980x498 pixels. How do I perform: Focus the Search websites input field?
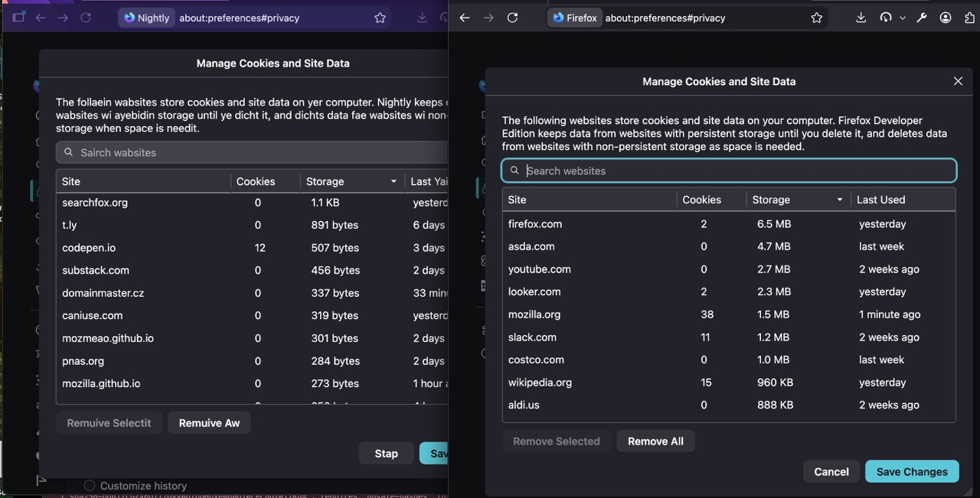point(729,171)
